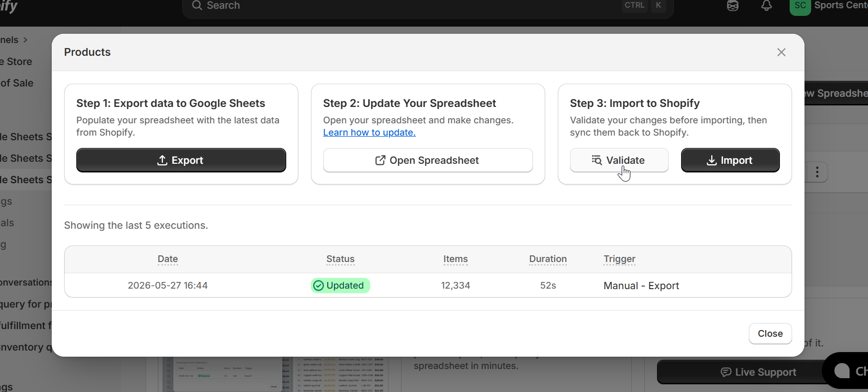
Task: Click 'Step 1: Export data to Google Sheets' heading
Action: 171,103
